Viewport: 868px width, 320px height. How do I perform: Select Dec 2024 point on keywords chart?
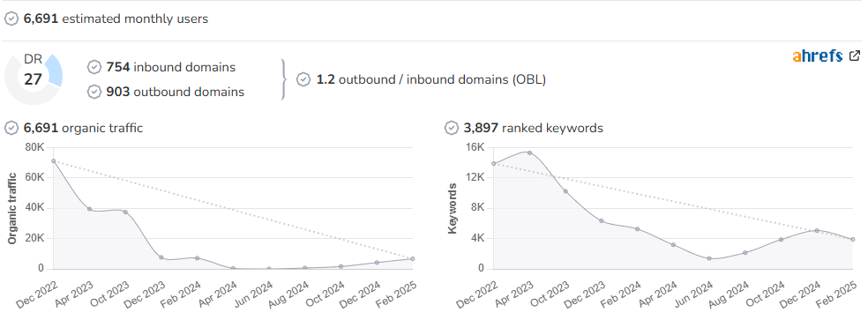point(817,230)
